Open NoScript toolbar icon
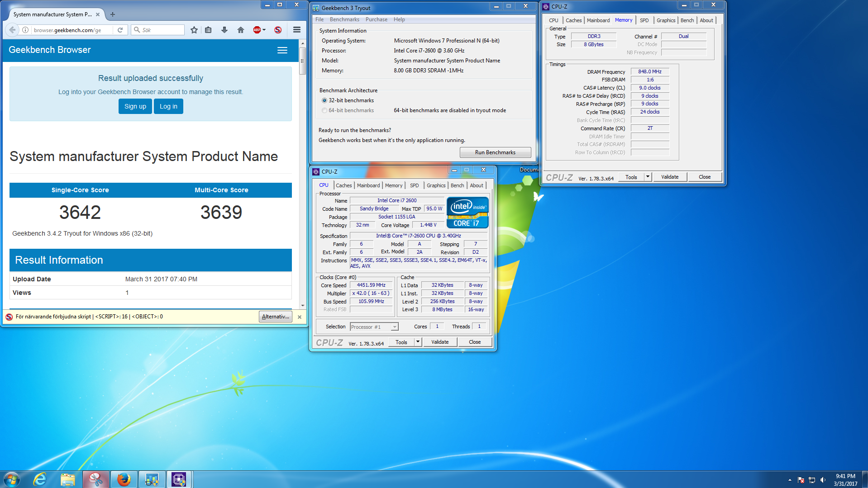 278,30
